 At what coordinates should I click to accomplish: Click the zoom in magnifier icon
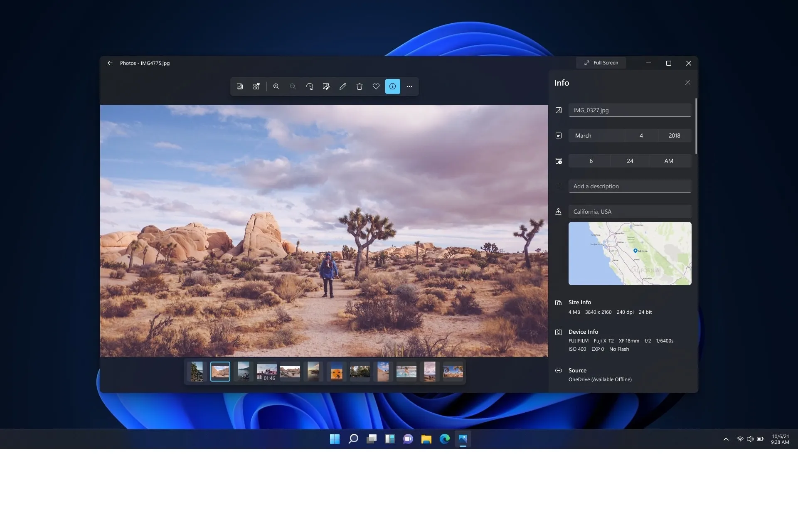click(x=276, y=86)
